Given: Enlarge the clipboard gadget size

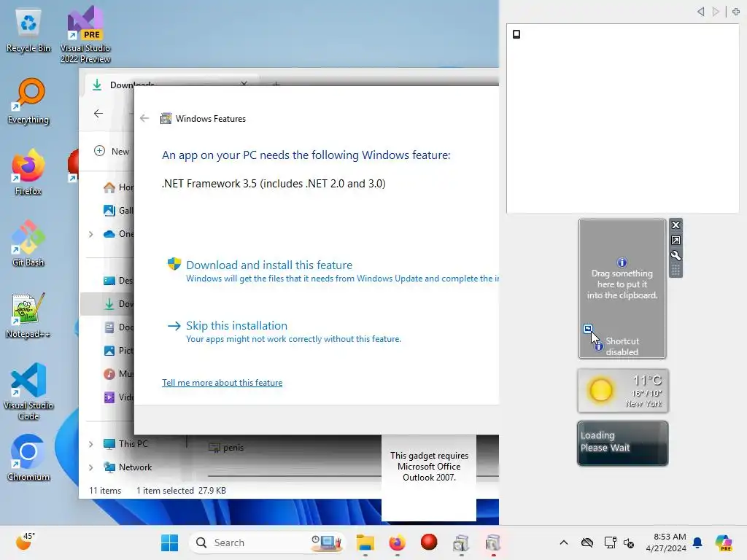Looking at the screenshot, I should (x=676, y=240).
